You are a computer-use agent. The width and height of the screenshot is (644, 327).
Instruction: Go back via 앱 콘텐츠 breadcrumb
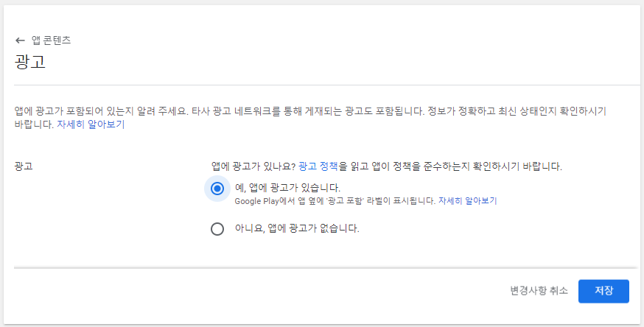pyautogui.click(x=51, y=41)
